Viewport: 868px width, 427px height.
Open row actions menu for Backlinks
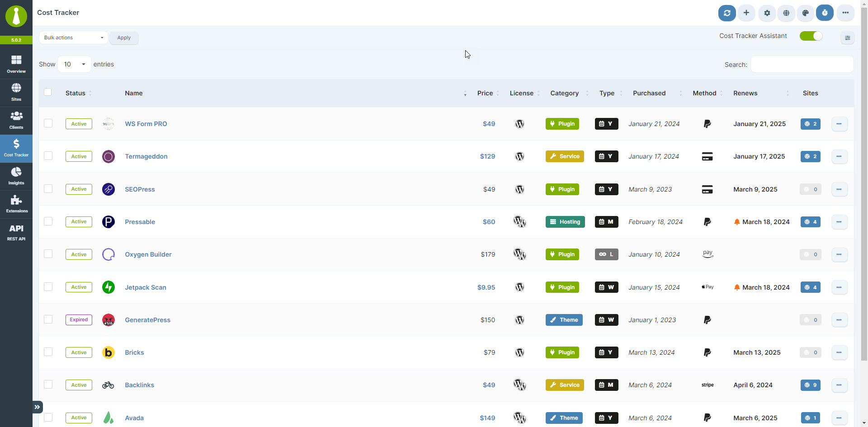tap(839, 385)
